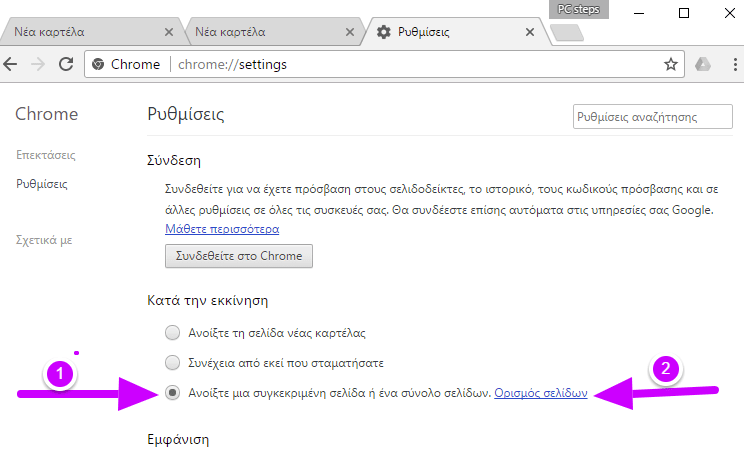Select Συνέχεια από εκεί που σταματήσατε radio

click(x=172, y=363)
